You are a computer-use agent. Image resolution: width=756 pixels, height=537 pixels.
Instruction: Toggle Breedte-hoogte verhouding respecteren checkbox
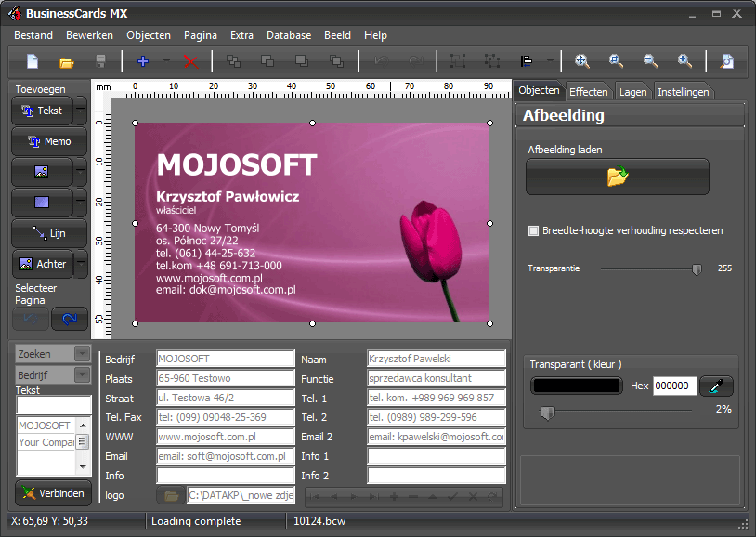pyautogui.click(x=533, y=230)
